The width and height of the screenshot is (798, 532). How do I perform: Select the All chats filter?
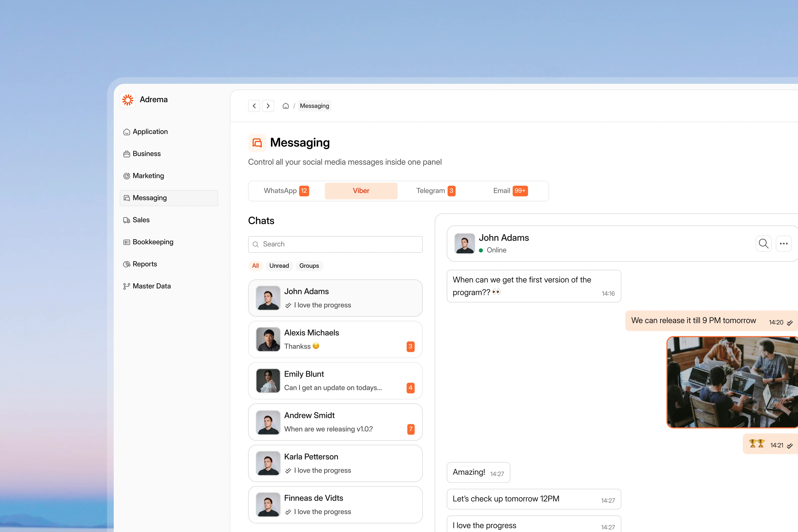click(x=255, y=266)
